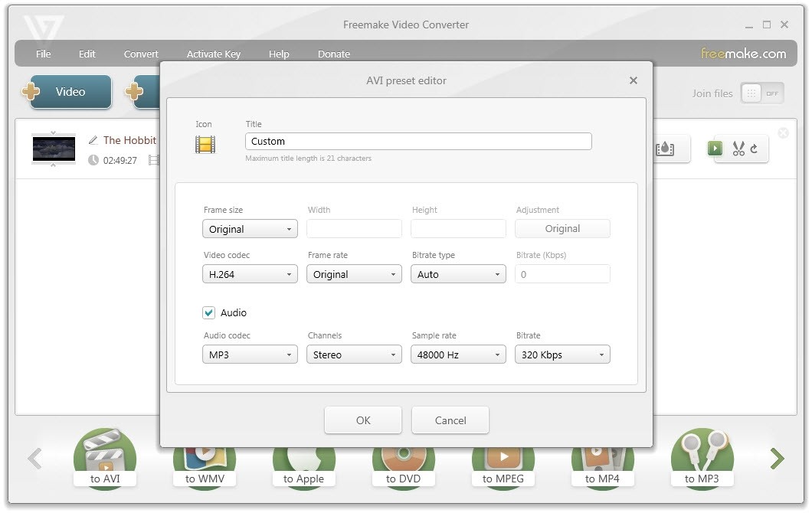Toggle the Join files switch
This screenshot has width=812, height=513.
(x=761, y=93)
